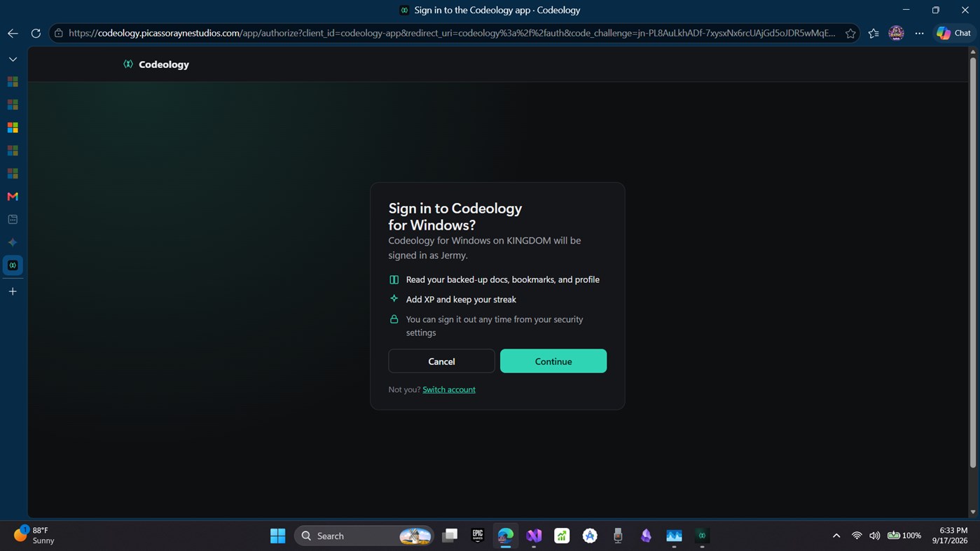This screenshot has height=551, width=980.
Task: Open Visual Studio from the taskbar
Action: click(x=534, y=536)
